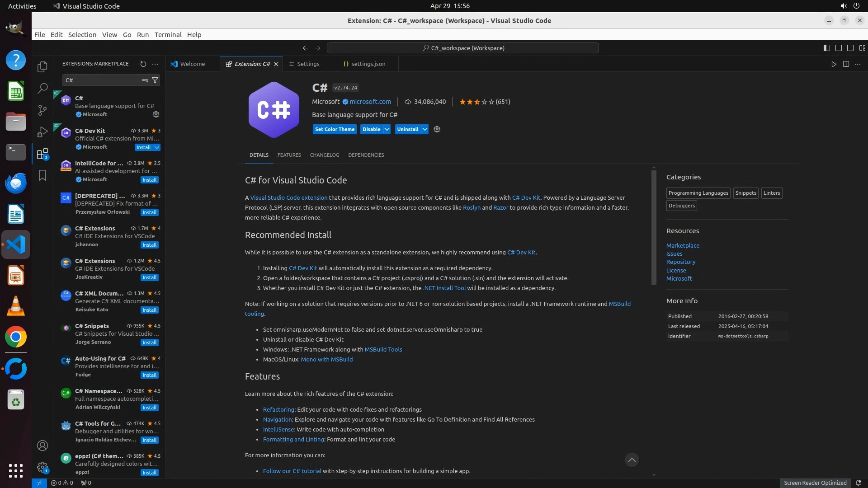This screenshot has width=868, height=488.
Task: Open Accounts icon in activity bar
Action: tap(42, 446)
